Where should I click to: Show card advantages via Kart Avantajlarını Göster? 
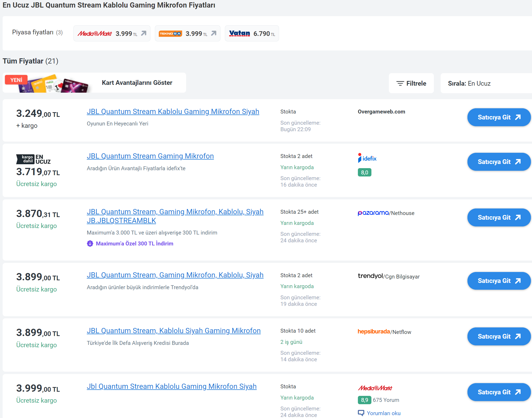(x=137, y=83)
